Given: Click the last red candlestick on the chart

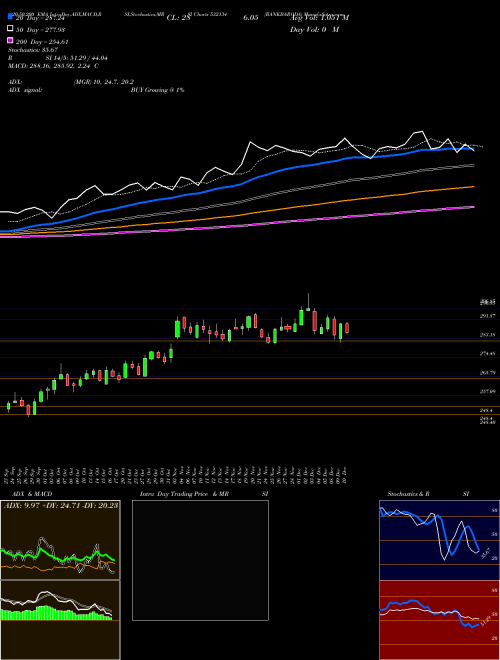Looking at the screenshot, I should click(347, 328).
